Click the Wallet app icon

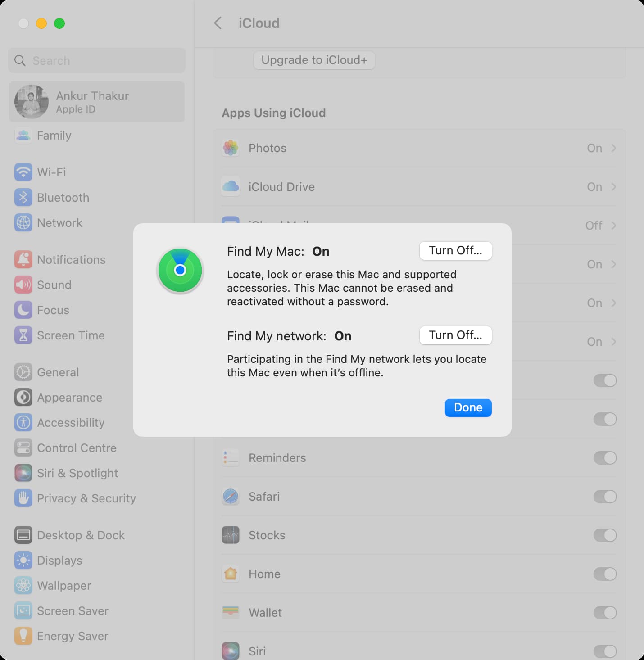[231, 612]
